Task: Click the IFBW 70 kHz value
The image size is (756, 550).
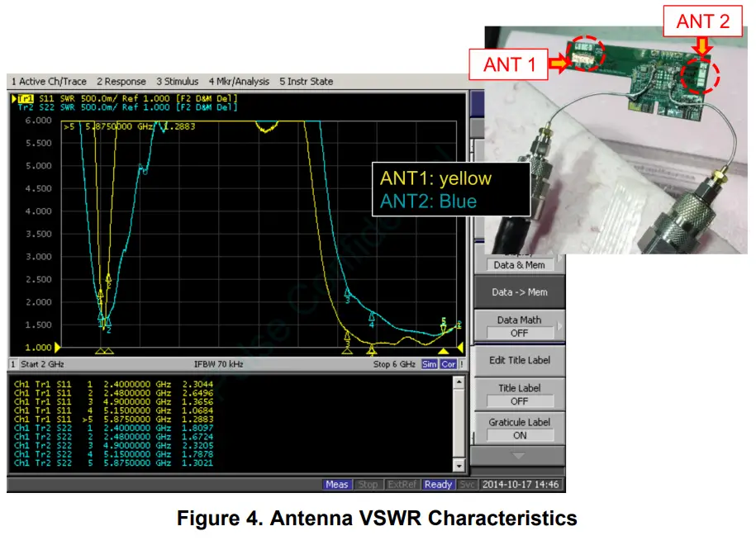Action: coord(218,364)
